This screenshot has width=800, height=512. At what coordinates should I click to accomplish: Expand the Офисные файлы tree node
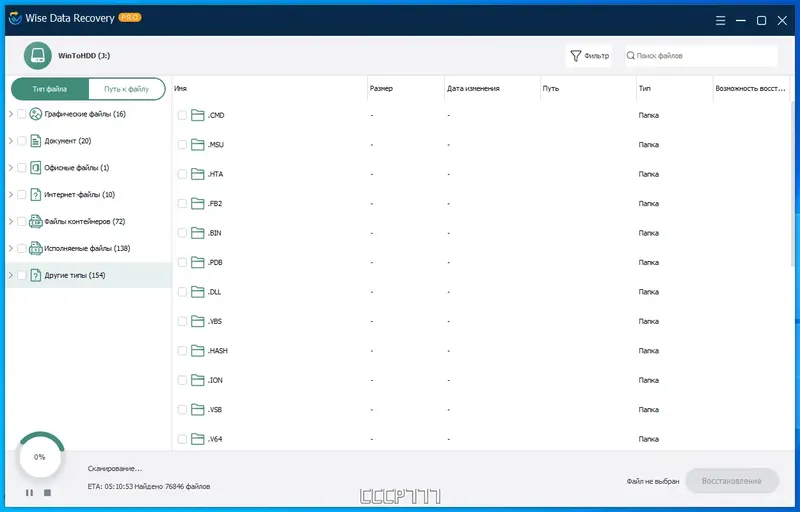coord(11,168)
